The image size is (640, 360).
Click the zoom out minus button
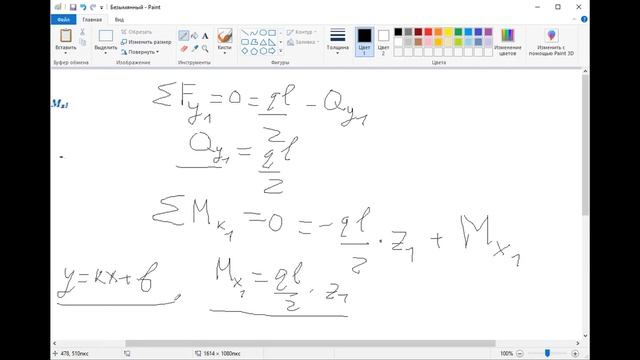[x=520, y=353]
